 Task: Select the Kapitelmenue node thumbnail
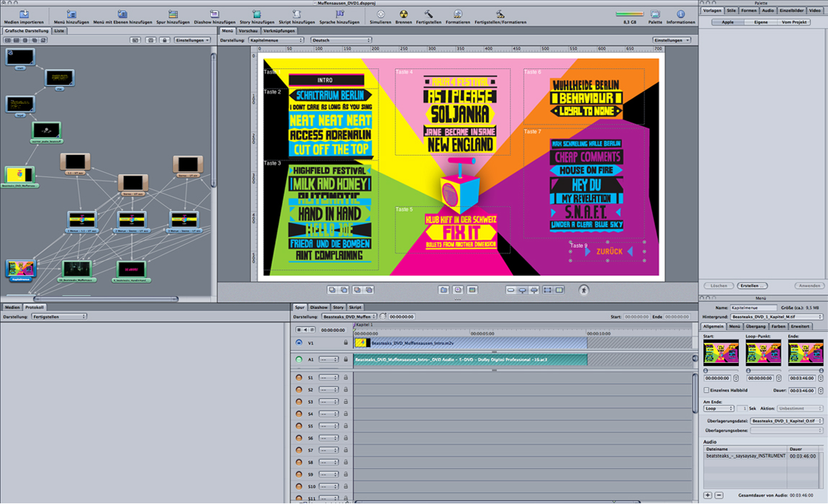coord(20,269)
